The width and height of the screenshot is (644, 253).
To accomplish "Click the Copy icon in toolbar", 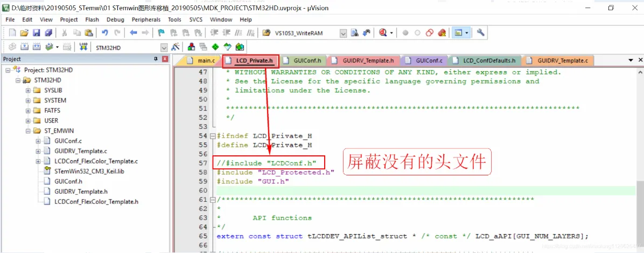I will [77, 32].
